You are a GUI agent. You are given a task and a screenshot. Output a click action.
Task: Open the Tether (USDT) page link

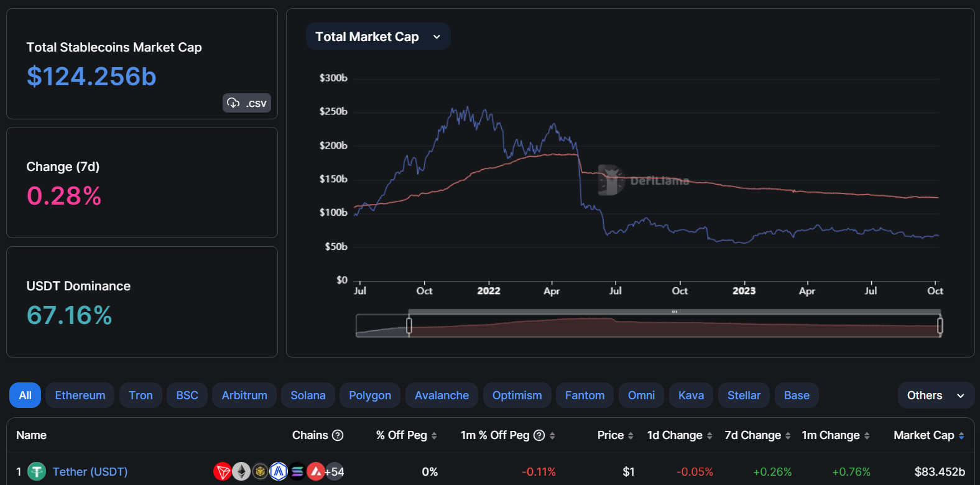(90, 472)
